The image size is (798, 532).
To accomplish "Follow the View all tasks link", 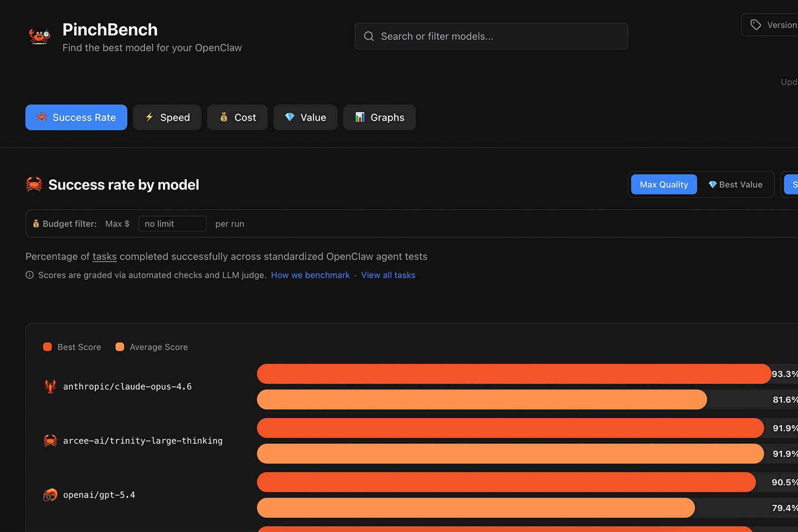I will 388,275.
